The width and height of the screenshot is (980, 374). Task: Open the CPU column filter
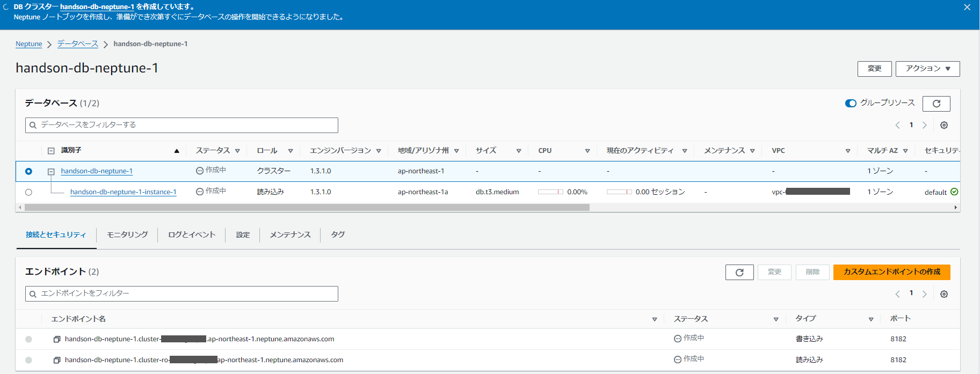(x=587, y=151)
